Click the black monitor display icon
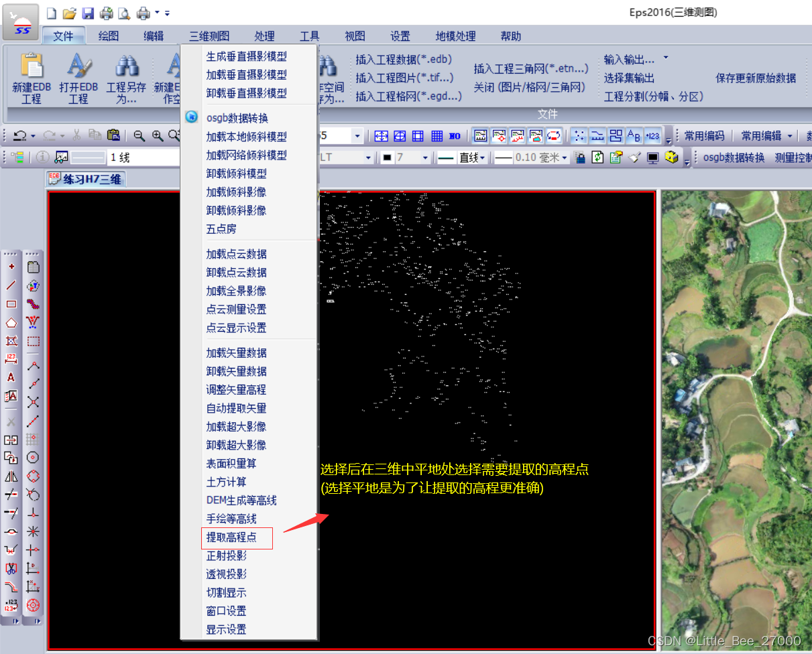This screenshot has height=654, width=812. pyautogui.click(x=652, y=157)
